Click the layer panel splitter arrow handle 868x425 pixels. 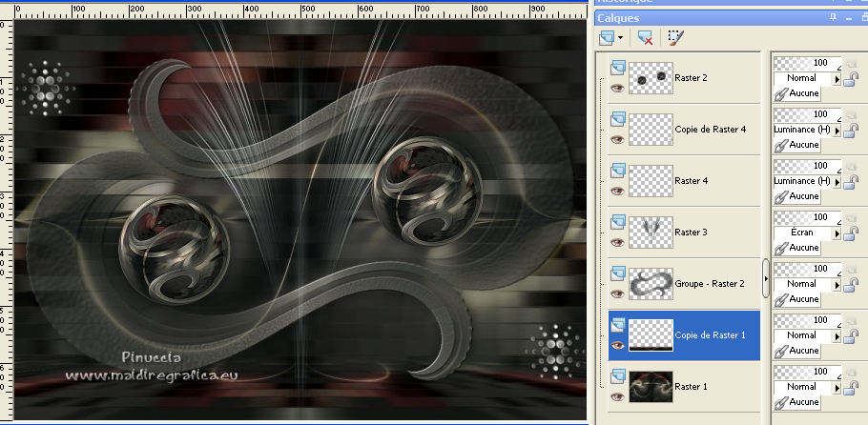(766, 278)
